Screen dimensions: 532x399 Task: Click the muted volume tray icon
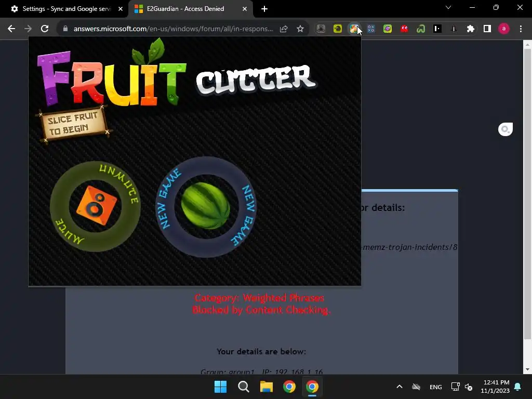pyautogui.click(x=469, y=387)
